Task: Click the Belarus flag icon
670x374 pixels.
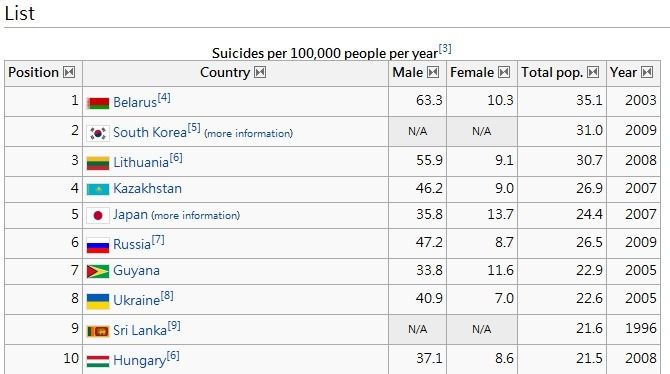Action: tap(98, 103)
